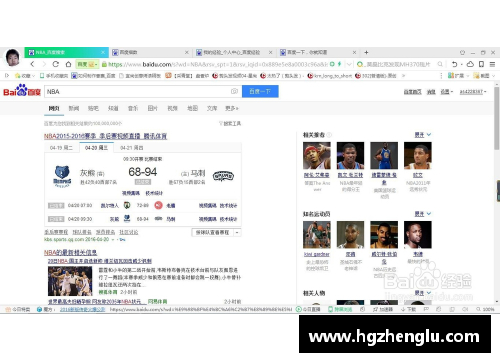Open video highlights link under 68-94 score
Viewport: 500px width, 362px height.
(131, 193)
